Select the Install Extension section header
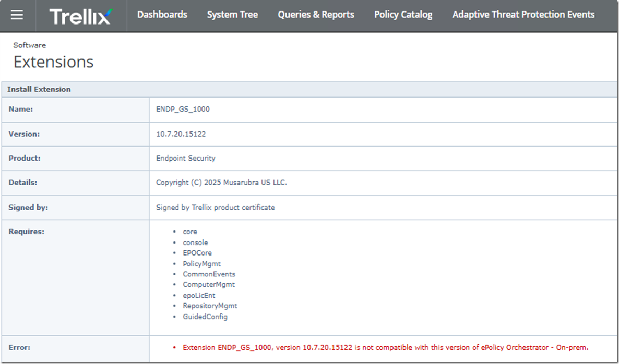This screenshot has height=364, width=619. 39,89
